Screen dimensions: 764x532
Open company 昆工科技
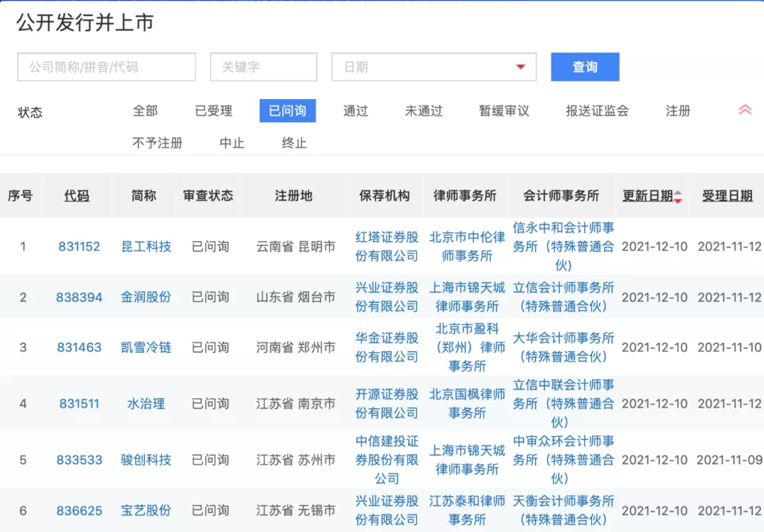tap(146, 246)
